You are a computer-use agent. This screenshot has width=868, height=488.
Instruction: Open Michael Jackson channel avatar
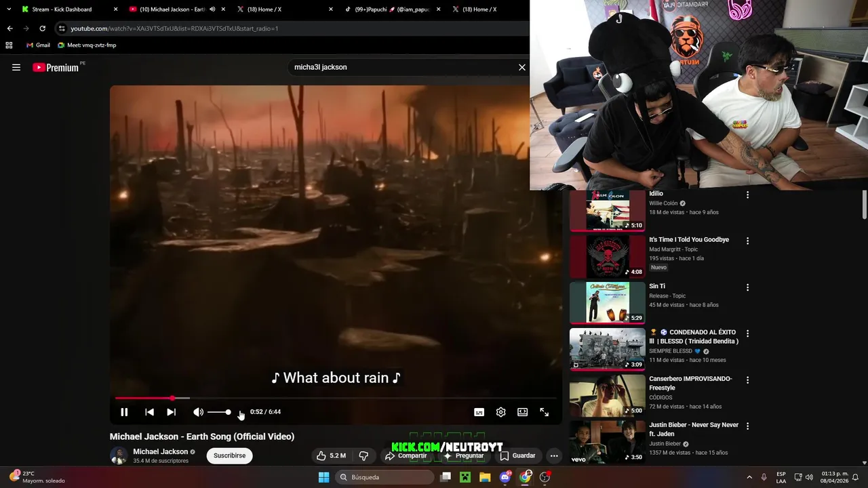(119, 455)
